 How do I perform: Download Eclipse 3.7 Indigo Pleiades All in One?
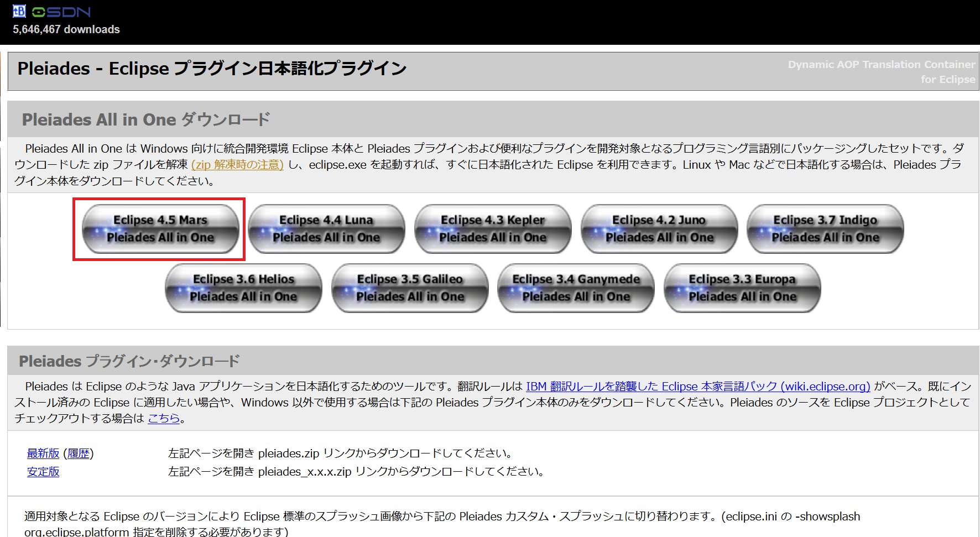[x=825, y=228]
